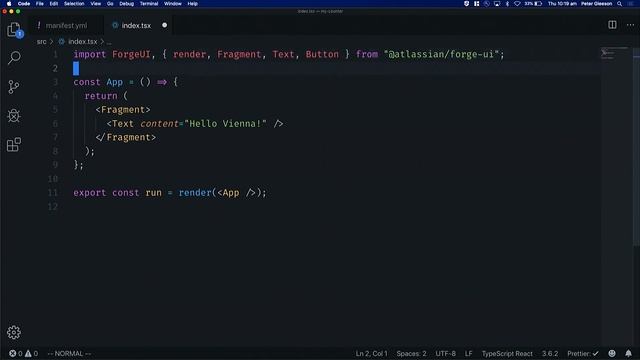Image resolution: width=640 pixels, height=360 pixels.
Task: Click the unsaved dot on the index.tsx tab
Action: click(x=164, y=25)
